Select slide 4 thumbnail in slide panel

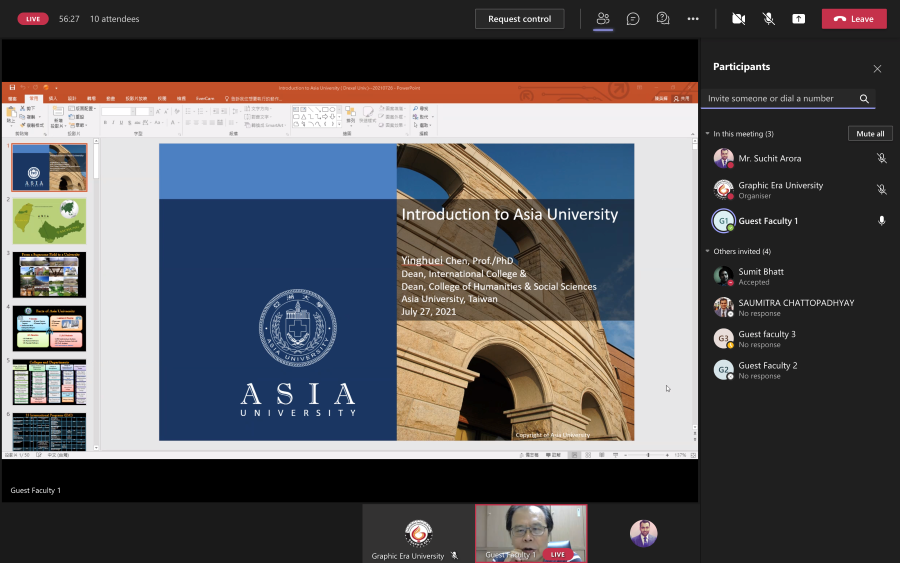pos(49,328)
